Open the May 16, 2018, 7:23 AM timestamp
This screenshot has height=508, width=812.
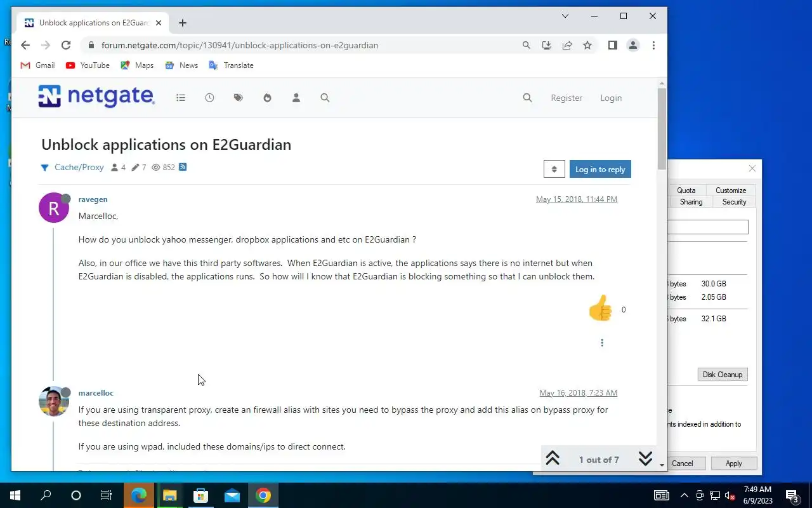[x=579, y=393]
